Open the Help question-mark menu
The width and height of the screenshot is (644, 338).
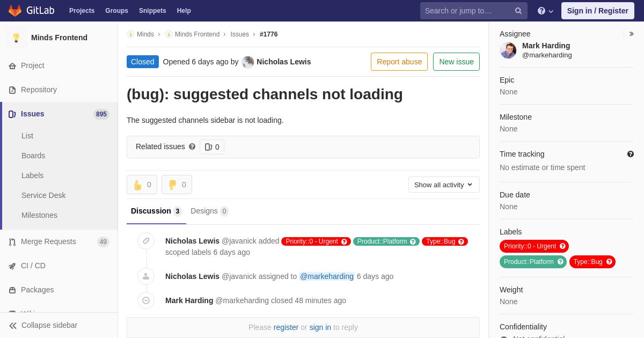point(545,11)
